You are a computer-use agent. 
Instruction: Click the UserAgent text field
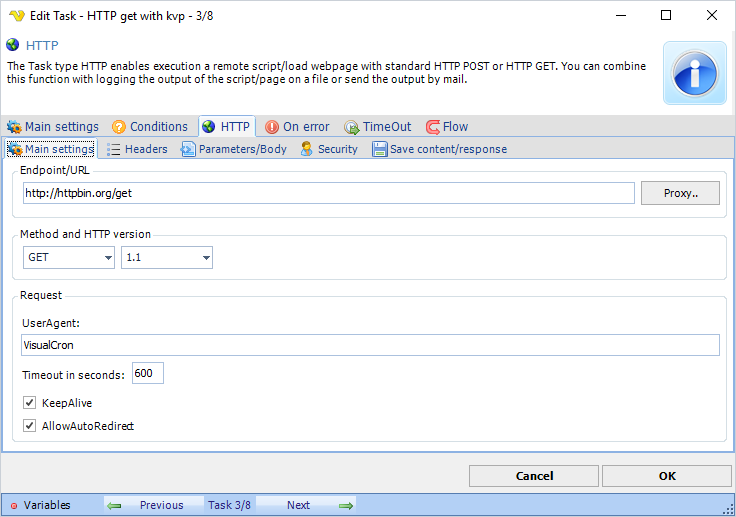370,345
